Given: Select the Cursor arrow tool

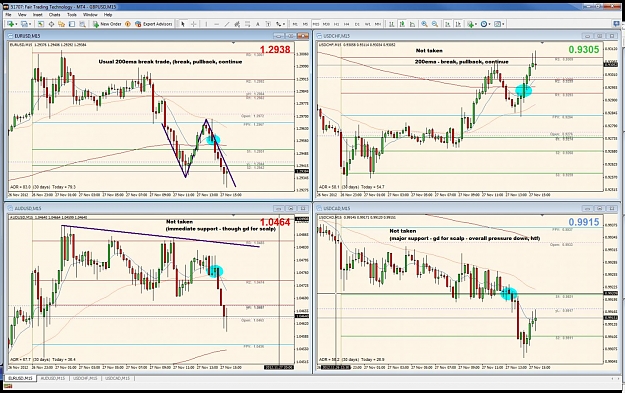Looking at the screenshot, I should [x=183, y=24].
